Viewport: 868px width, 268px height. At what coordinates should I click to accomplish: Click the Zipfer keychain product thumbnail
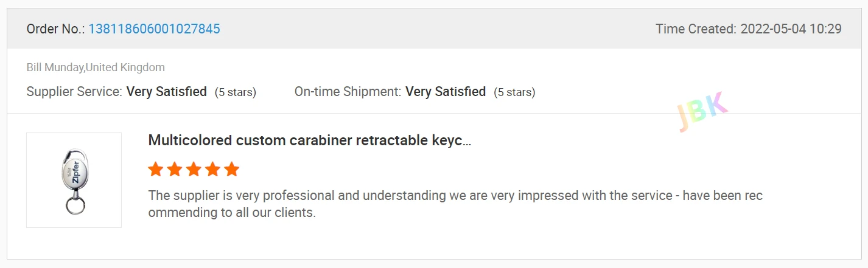point(74,180)
